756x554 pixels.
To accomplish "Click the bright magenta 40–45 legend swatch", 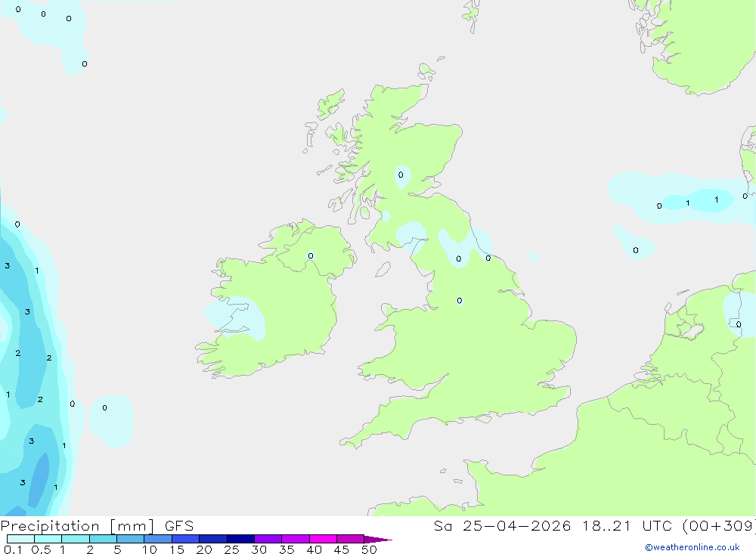I will pos(323,539).
